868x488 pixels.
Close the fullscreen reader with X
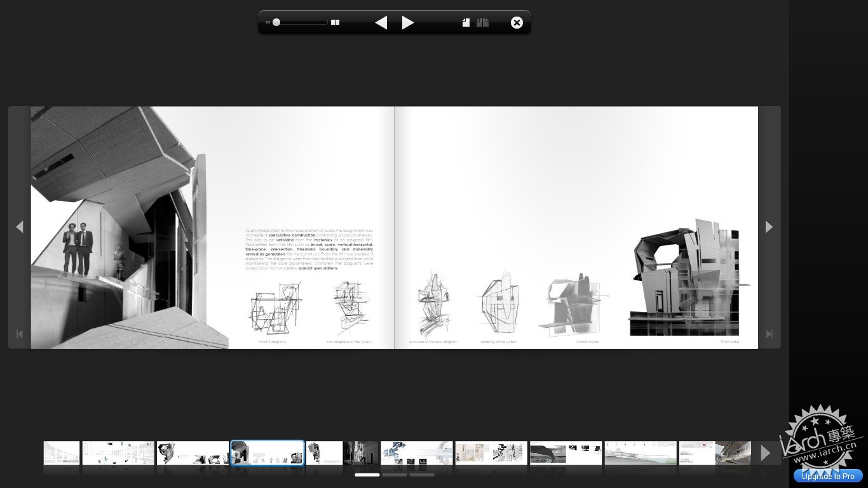tap(517, 23)
